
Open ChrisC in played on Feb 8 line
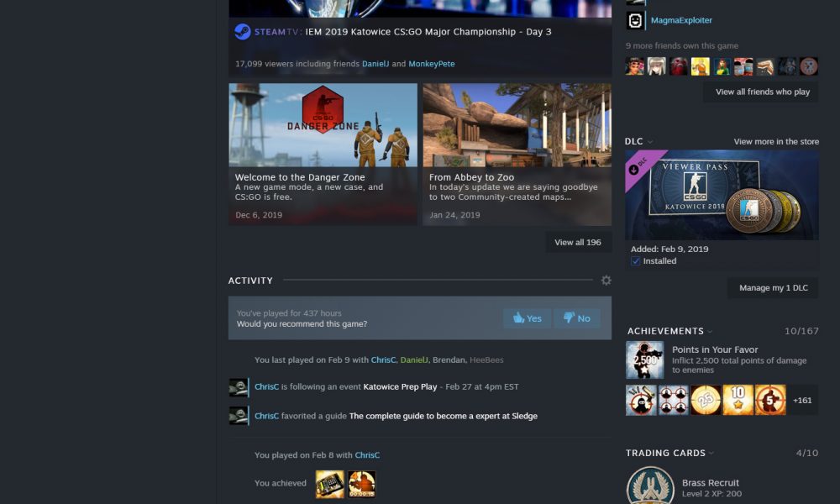click(x=367, y=455)
